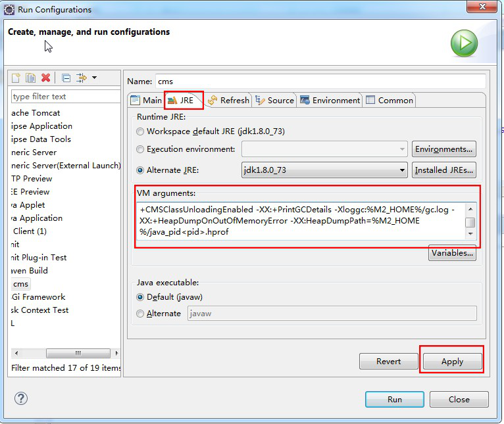The width and height of the screenshot is (504, 424).
Task: Click the type filter text field
Action: [64, 96]
